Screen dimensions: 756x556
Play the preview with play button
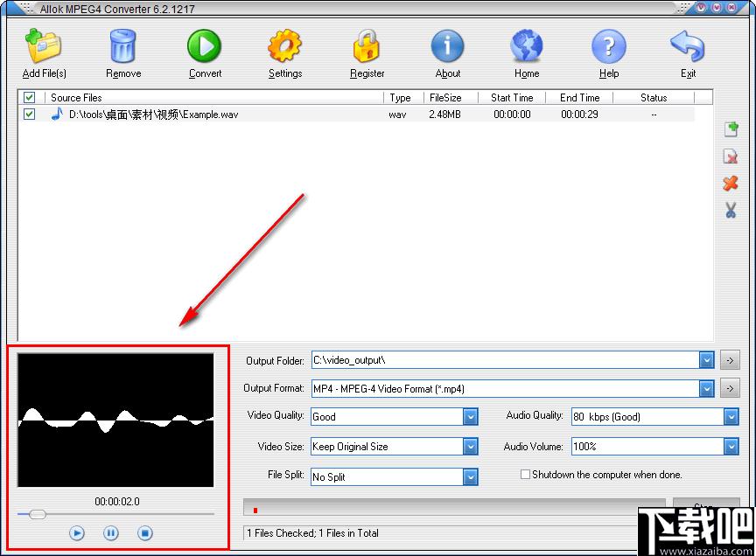(x=77, y=533)
